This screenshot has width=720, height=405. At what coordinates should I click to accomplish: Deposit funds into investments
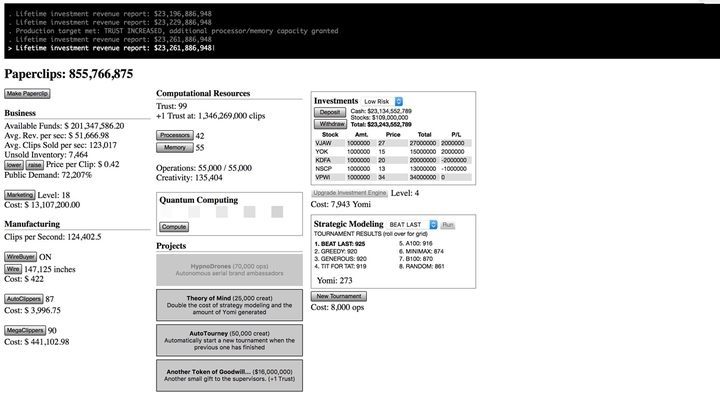click(x=330, y=112)
